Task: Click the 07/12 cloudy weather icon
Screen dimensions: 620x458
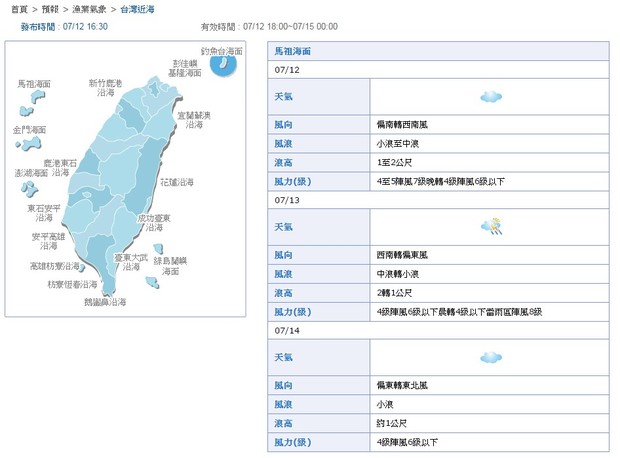Action: [x=490, y=97]
